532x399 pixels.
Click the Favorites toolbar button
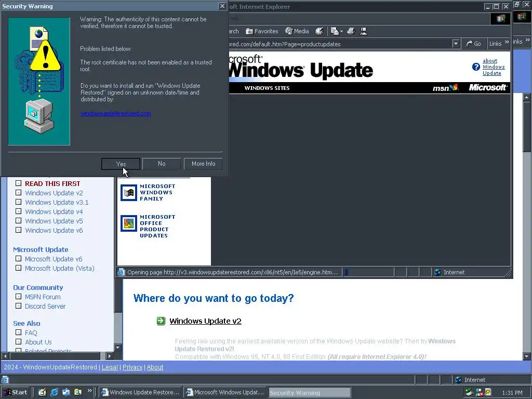click(x=262, y=31)
